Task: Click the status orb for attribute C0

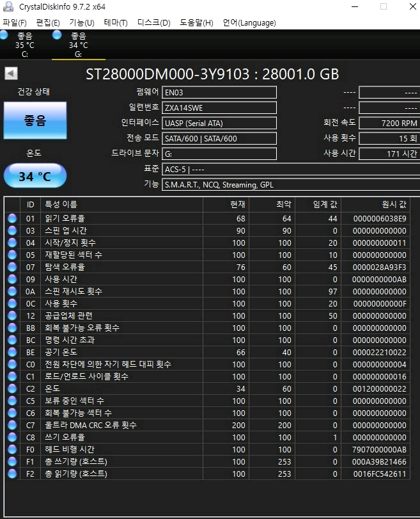Action: 12,364
